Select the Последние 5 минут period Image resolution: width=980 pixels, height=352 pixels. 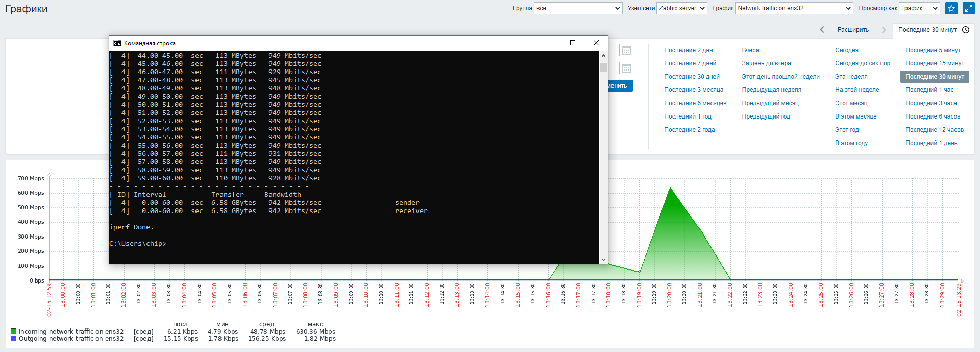click(x=933, y=50)
